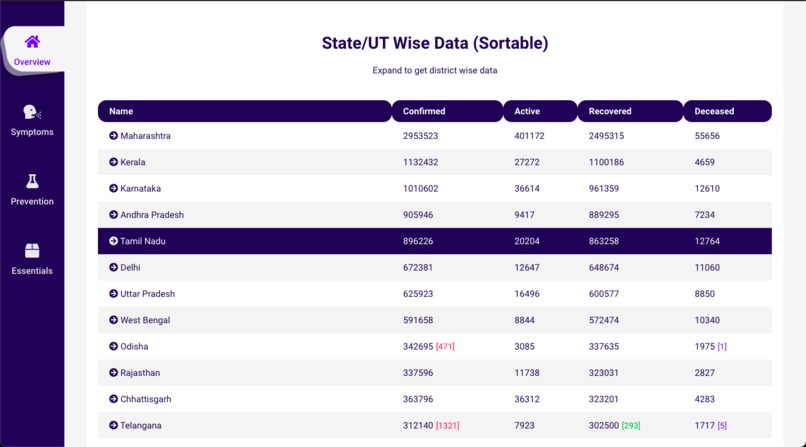Click the State/UT Wise Data heading
This screenshot has height=447, width=806.
coord(435,43)
